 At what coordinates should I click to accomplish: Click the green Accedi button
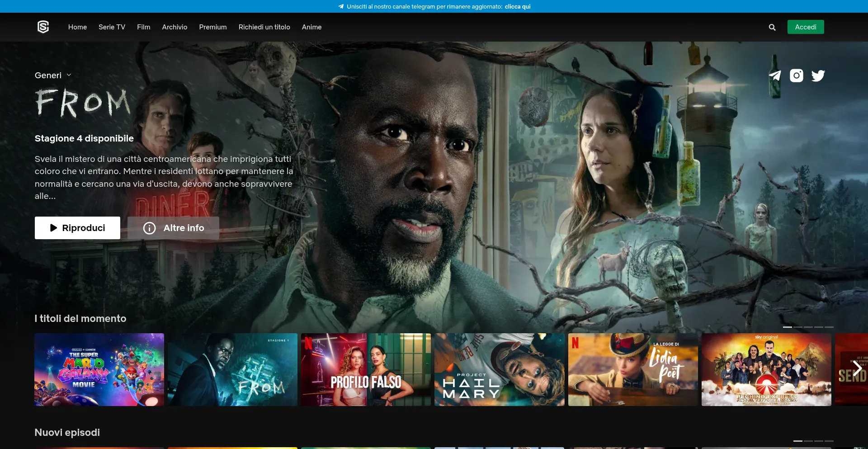(806, 27)
